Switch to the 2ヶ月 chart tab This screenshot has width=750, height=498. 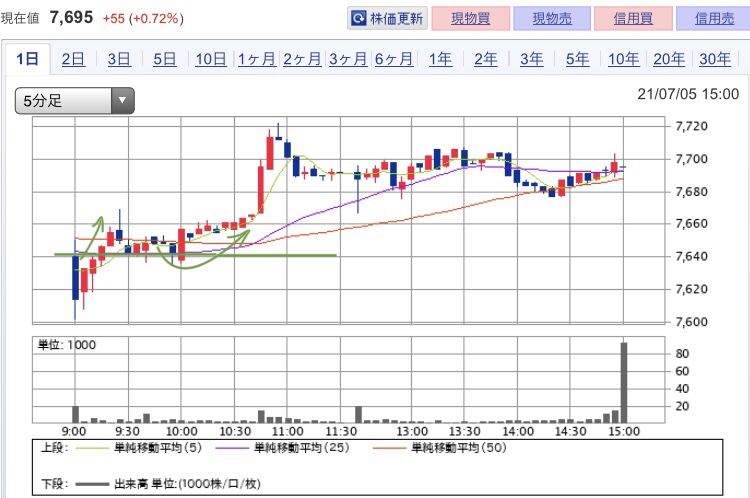[x=302, y=59]
